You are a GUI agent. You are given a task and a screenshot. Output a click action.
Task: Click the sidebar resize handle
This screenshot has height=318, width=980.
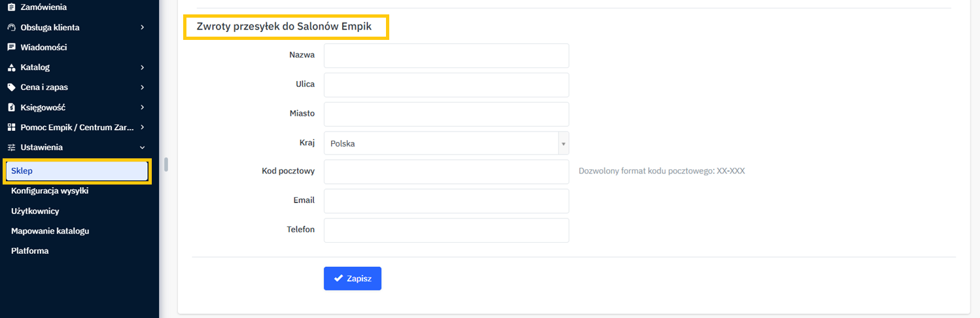pos(166,164)
